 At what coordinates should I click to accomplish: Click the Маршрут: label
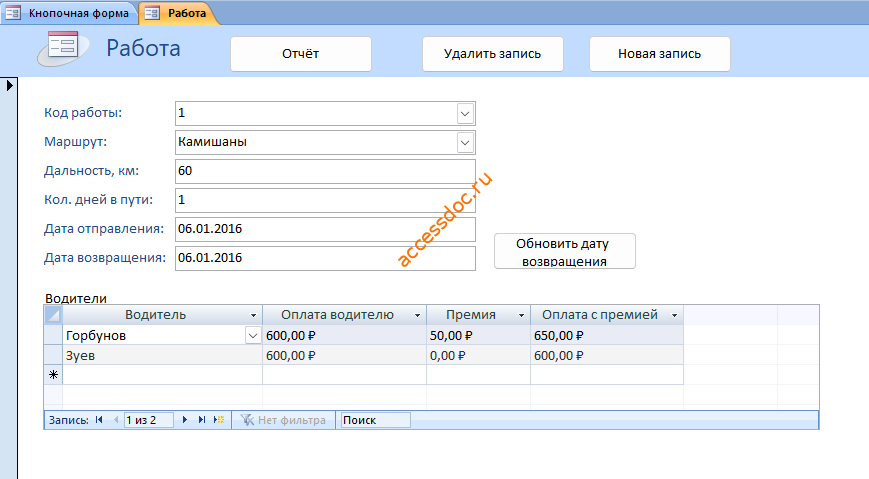[75, 141]
